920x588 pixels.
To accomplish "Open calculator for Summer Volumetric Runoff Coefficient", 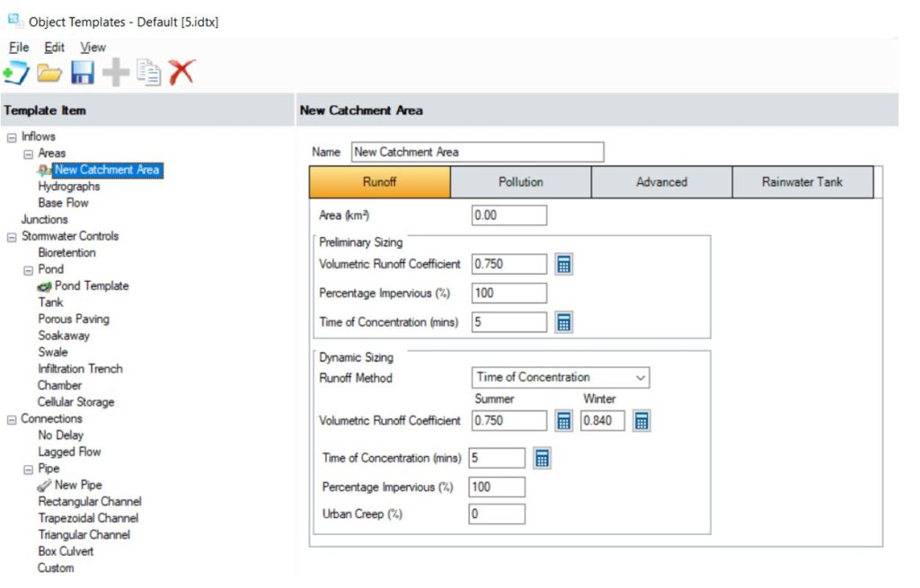I will click(564, 421).
